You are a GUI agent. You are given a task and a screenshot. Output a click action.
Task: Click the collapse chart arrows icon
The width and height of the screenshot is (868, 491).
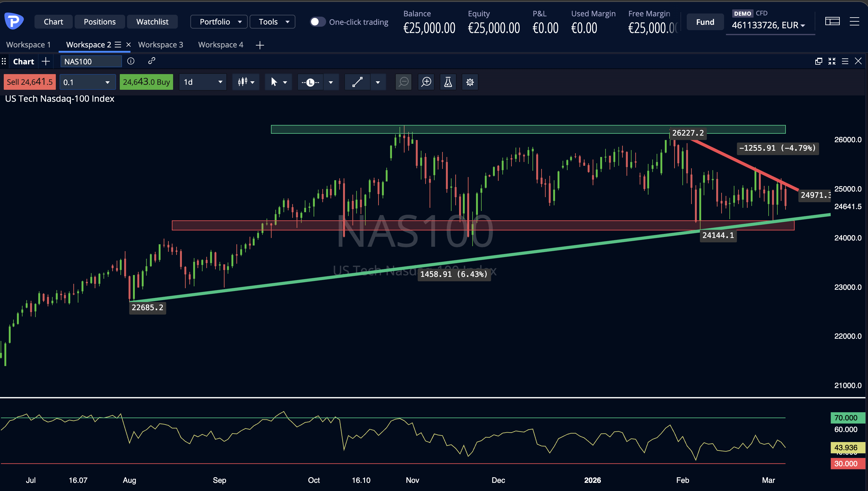[x=832, y=62]
